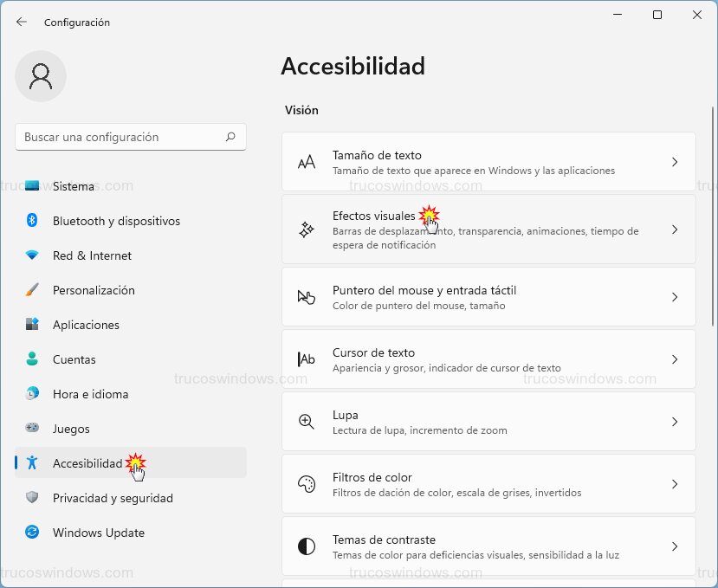The width and height of the screenshot is (718, 588).
Task: Expand Tamaño de texto using its chevron
Action: (675, 161)
